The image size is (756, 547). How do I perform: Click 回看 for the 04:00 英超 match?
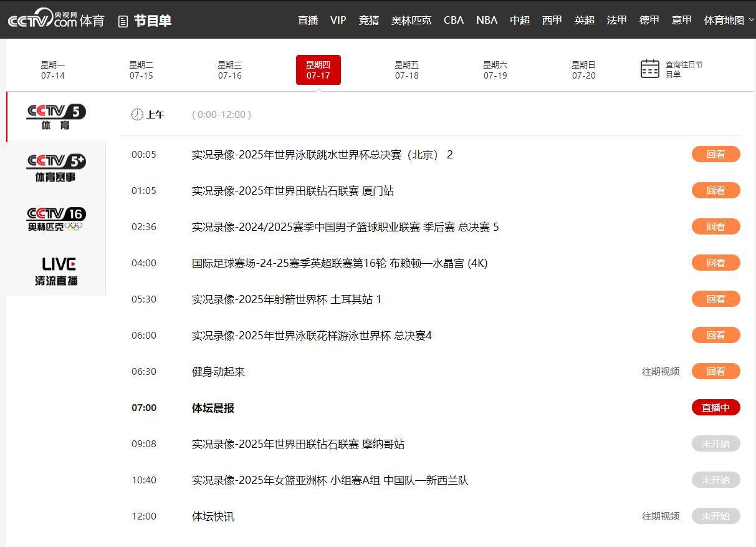tap(715, 263)
